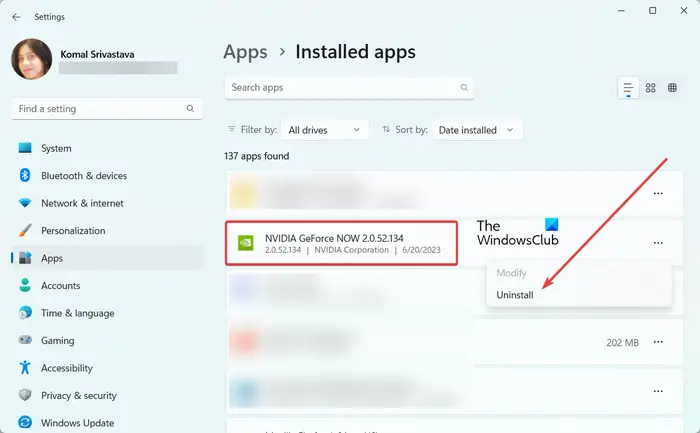Viewport: 700px width, 433px height.
Task: Open more options for the last blurred app
Action: [x=658, y=391]
